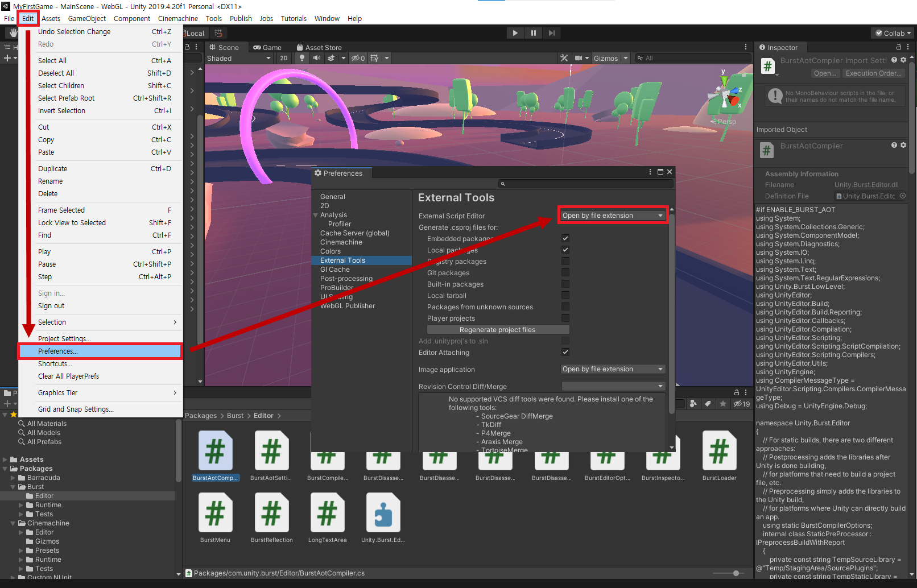Image resolution: width=917 pixels, height=588 pixels.
Task: Disable Editor Attaching
Action: [565, 352]
